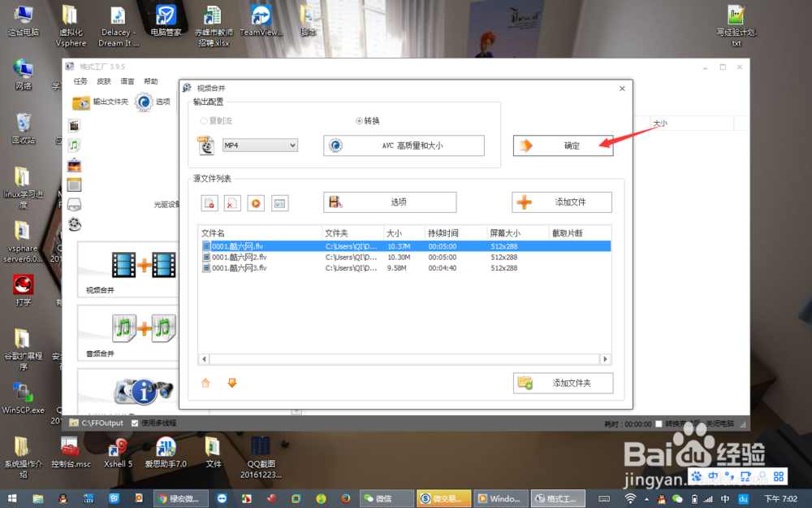Click the file list scroll-right arrow
Viewport: 812px width, 508px height.
pyautogui.click(x=605, y=358)
